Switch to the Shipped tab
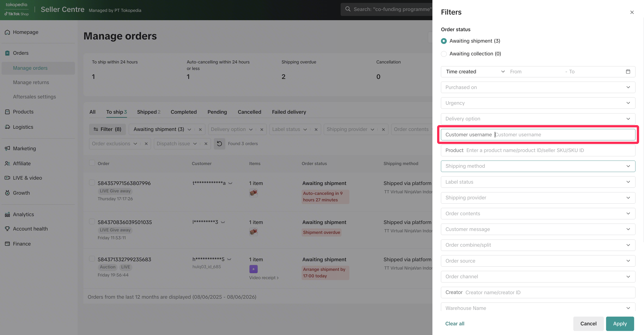Viewport: 644px width, 335px height. 149,112
